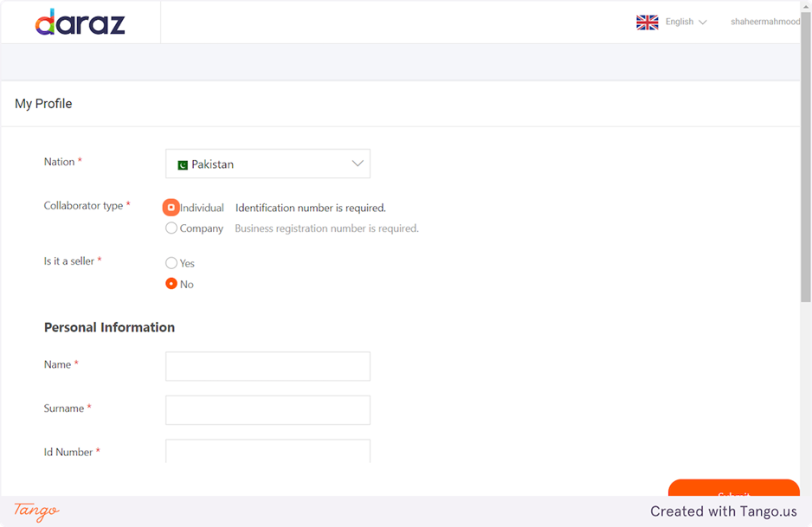
Task: Click the Pakistan flag in Nation field
Action: pyautogui.click(x=183, y=164)
